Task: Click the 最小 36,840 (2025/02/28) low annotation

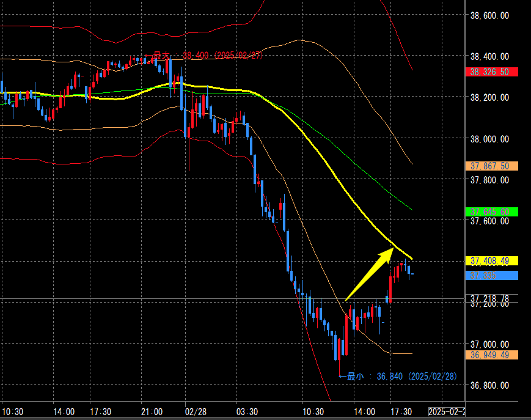Action: coord(398,377)
